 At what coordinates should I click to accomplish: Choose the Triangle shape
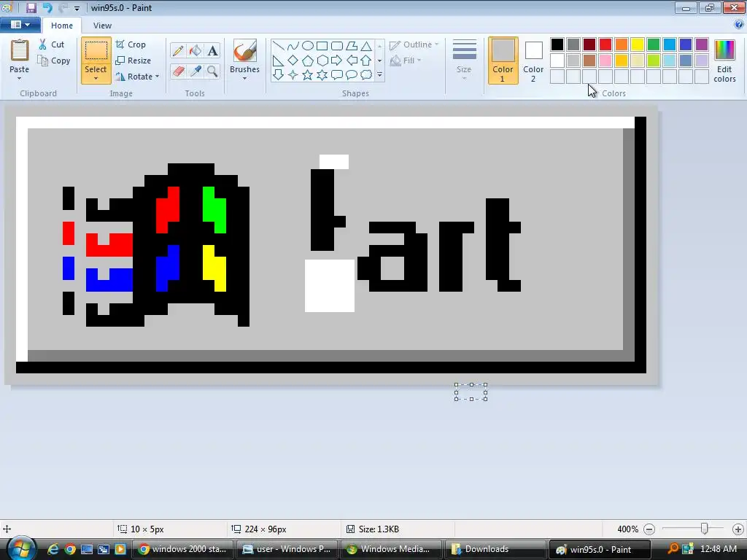366,46
